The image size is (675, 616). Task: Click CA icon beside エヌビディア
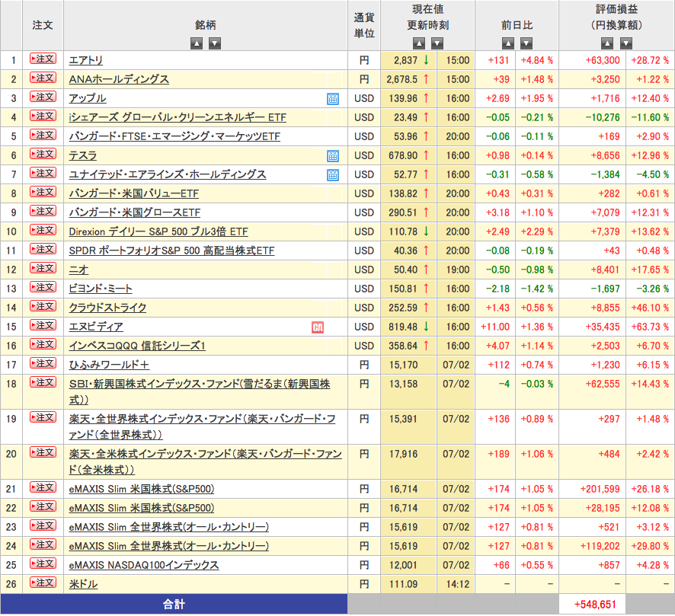coord(318,327)
